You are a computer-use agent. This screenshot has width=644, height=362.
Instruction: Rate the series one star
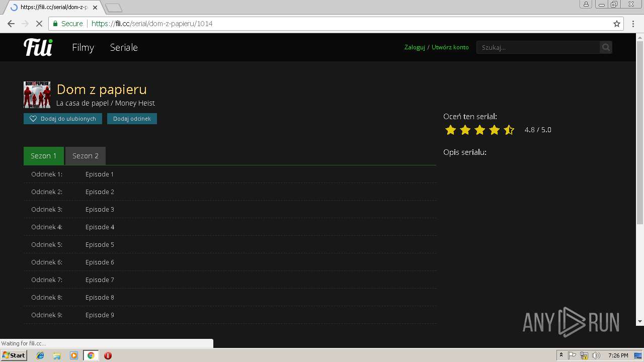(450, 130)
